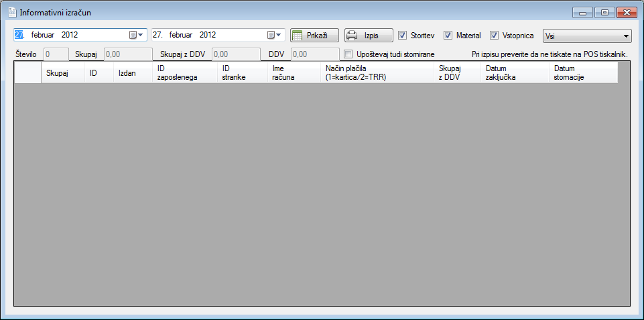Enable Upoštevaj tudi stornirane checkbox
Screen dimensions: 644x320
pyautogui.click(x=348, y=54)
